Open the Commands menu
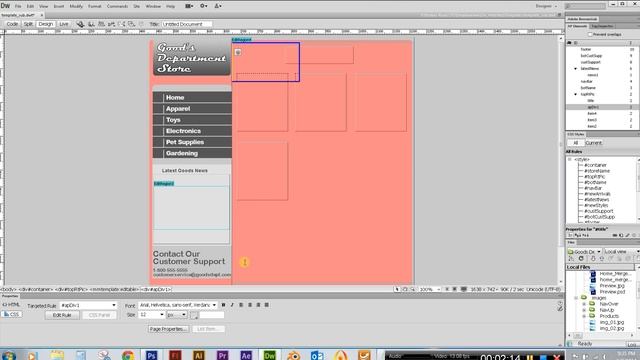640x360 pixels. (117, 7)
